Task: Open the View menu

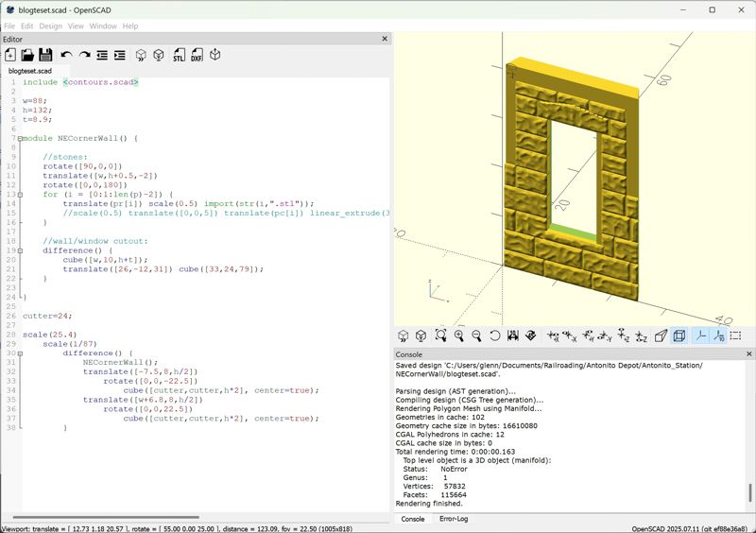Action: pos(76,26)
